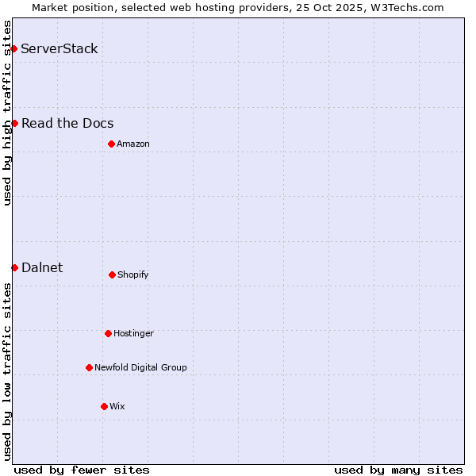The height and width of the screenshot is (476, 476).
Task: Click the Amazon text label
Action: [133, 144]
